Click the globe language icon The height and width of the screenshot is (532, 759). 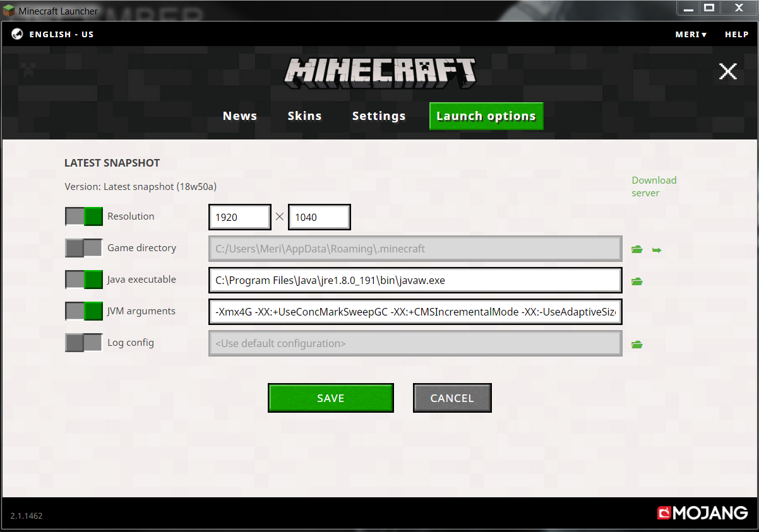click(x=17, y=34)
